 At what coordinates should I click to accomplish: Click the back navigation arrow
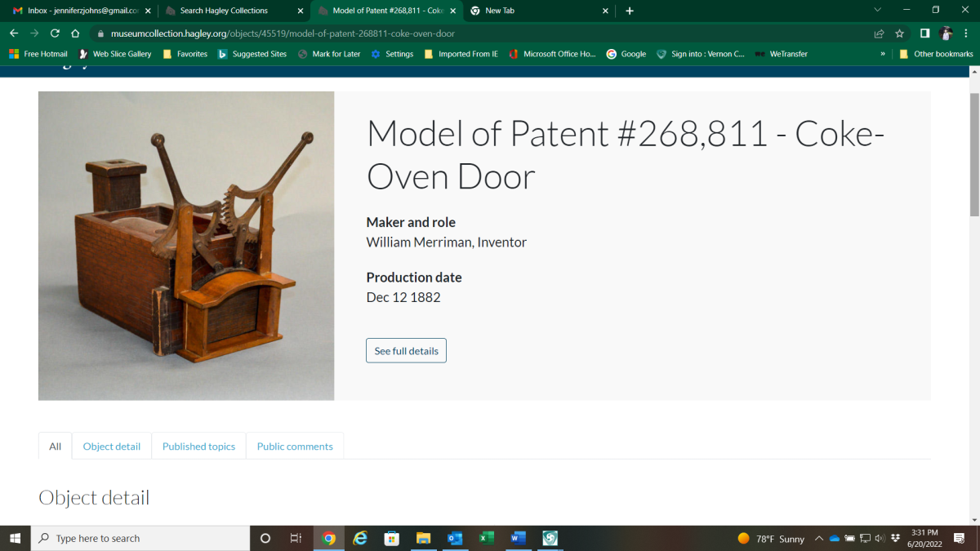coord(14,33)
